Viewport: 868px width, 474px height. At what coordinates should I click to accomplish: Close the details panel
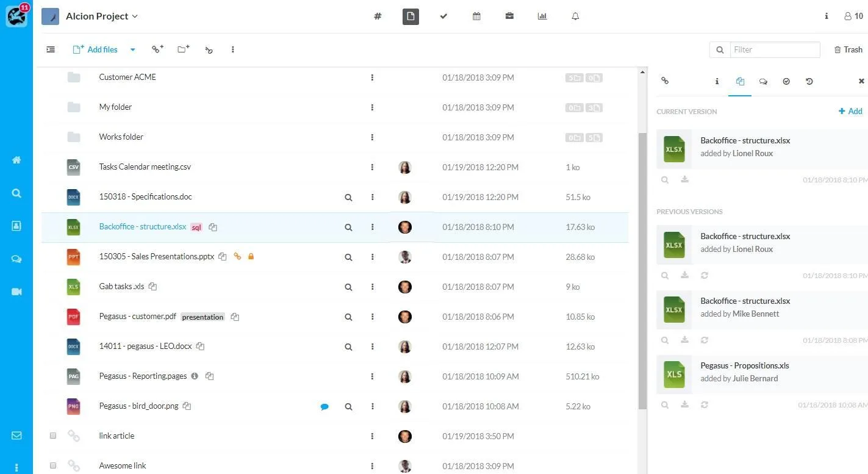tap(861, 81)
